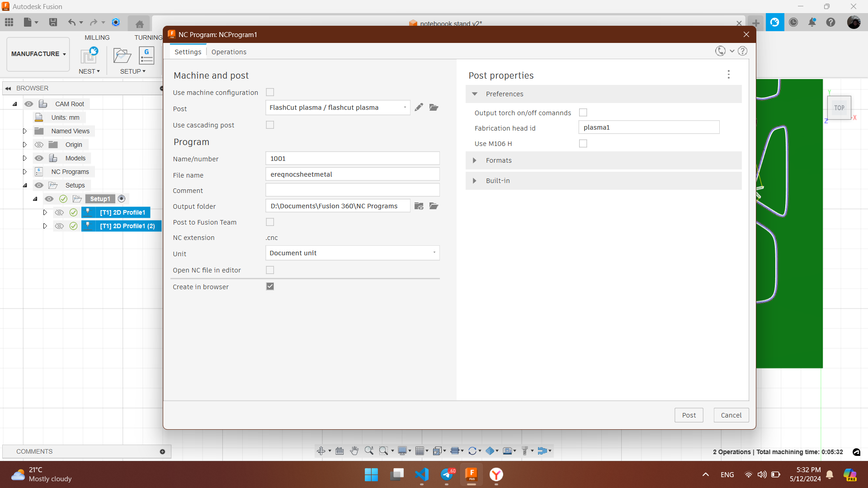Close the NC Program dialog
Screen dimensions: 868x488
pyautogui.click(x=746, y=34)
